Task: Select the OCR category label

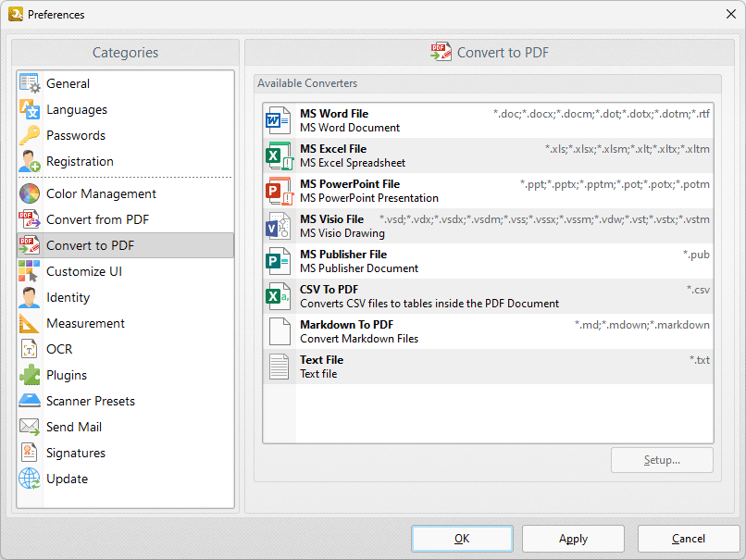Action: point(59,349)
